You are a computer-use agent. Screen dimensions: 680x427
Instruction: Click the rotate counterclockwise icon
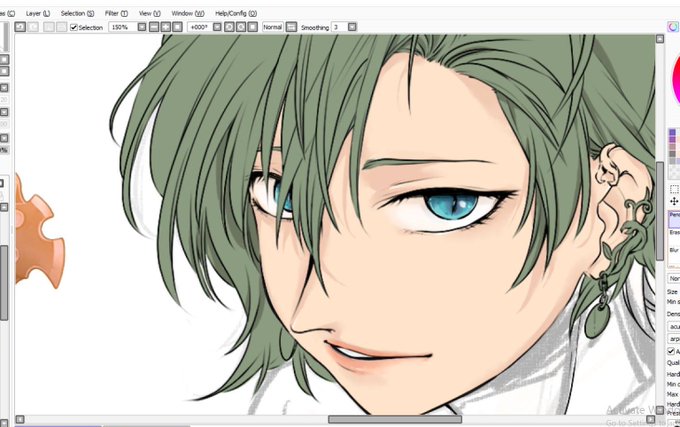(x=229, y=27)
